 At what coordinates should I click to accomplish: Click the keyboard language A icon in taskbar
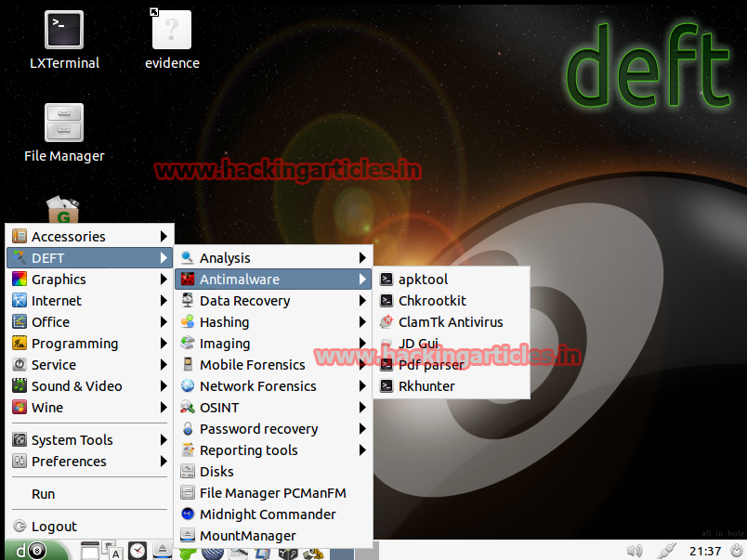pyautogui.click(x=113, y=551)
